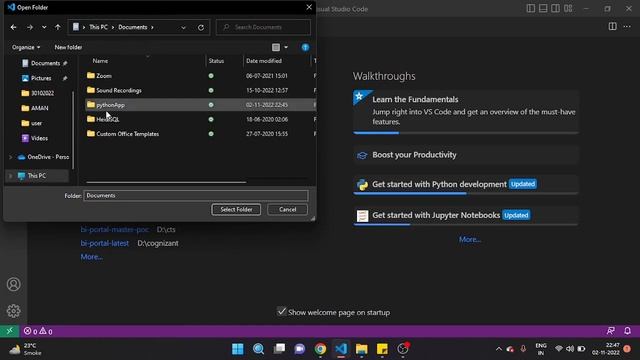Open the Organize menu

pos(26,47)
